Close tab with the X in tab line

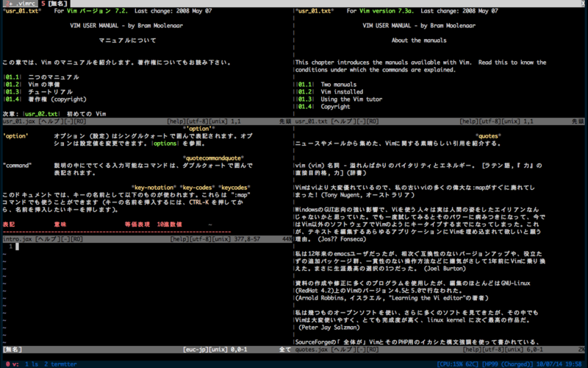(x=584, y=4)
